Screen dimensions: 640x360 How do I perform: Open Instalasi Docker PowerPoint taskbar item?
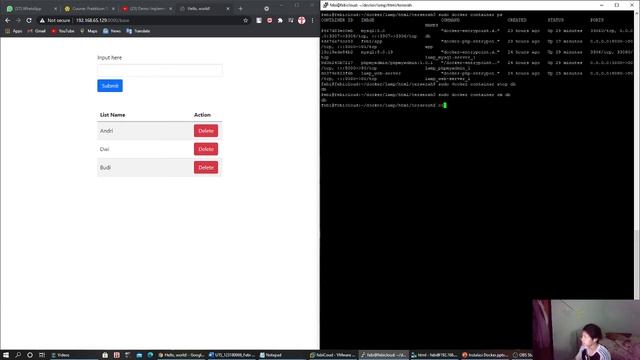484,355
